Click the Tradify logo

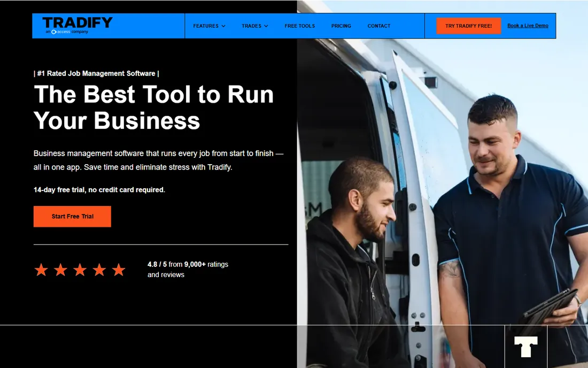coord(78,25)
